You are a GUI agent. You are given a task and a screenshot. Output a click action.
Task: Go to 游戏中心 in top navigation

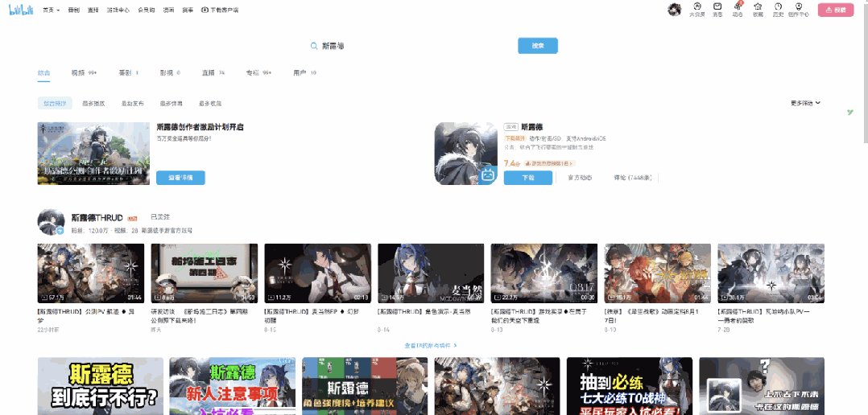click(118, 10)
